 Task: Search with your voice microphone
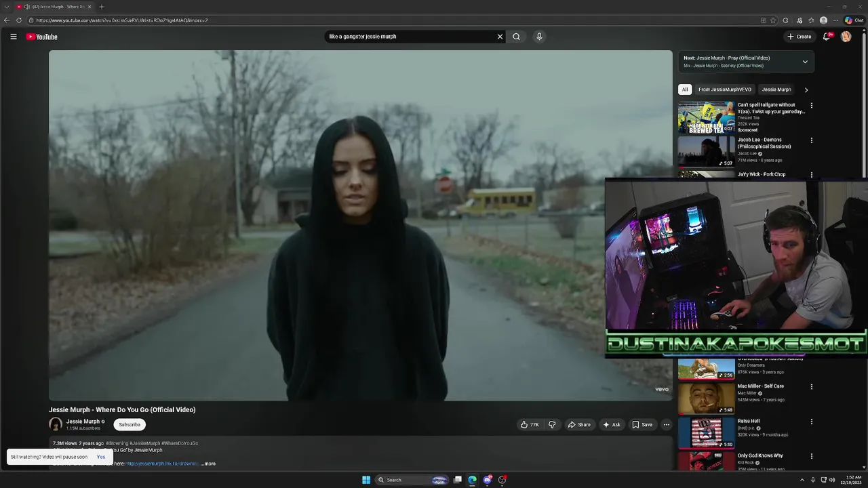[539, 37]
